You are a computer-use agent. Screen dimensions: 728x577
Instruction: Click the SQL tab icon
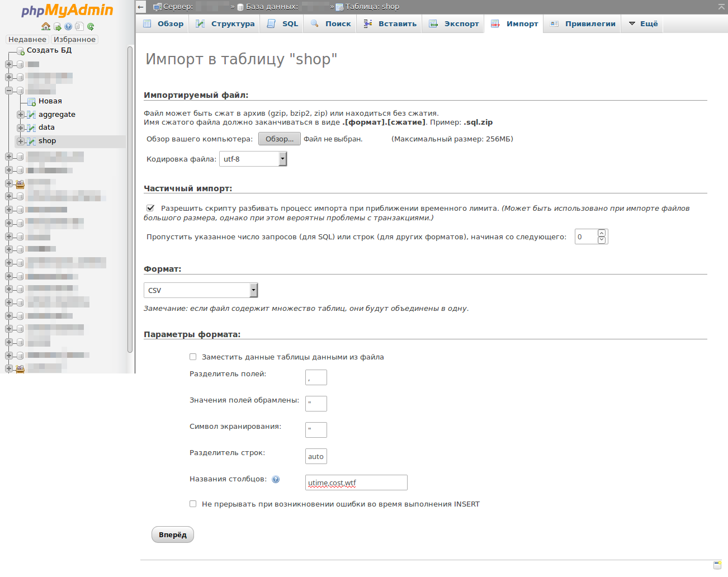[271, 23]
